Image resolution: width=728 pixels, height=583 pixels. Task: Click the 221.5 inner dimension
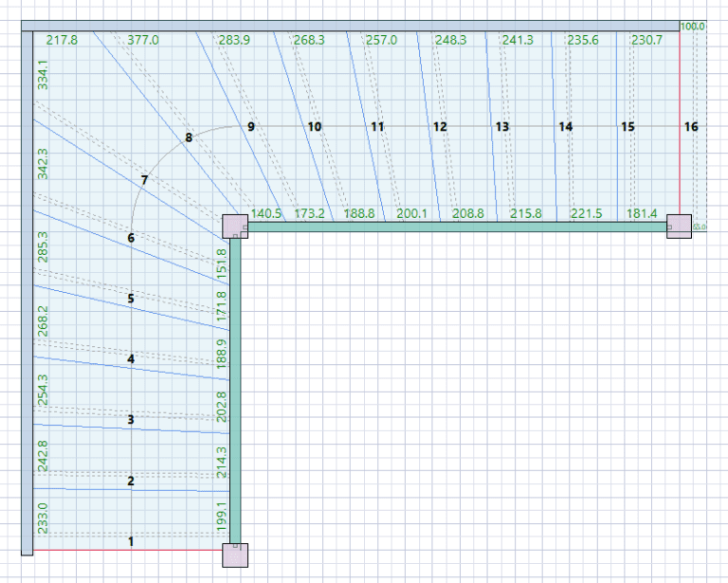tap(587, 213)
